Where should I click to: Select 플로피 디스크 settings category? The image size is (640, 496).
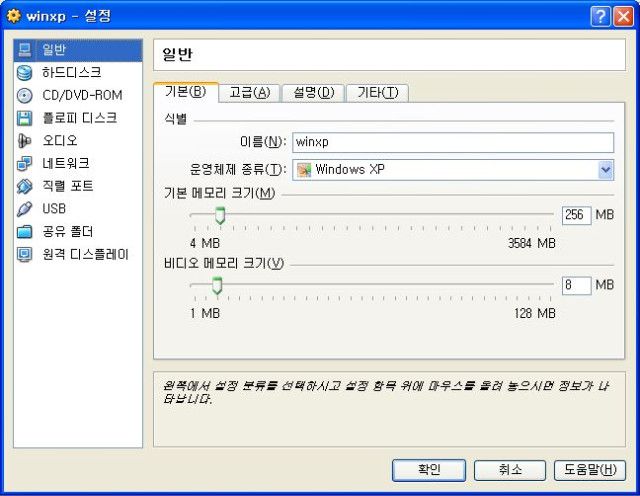(78, 118)
